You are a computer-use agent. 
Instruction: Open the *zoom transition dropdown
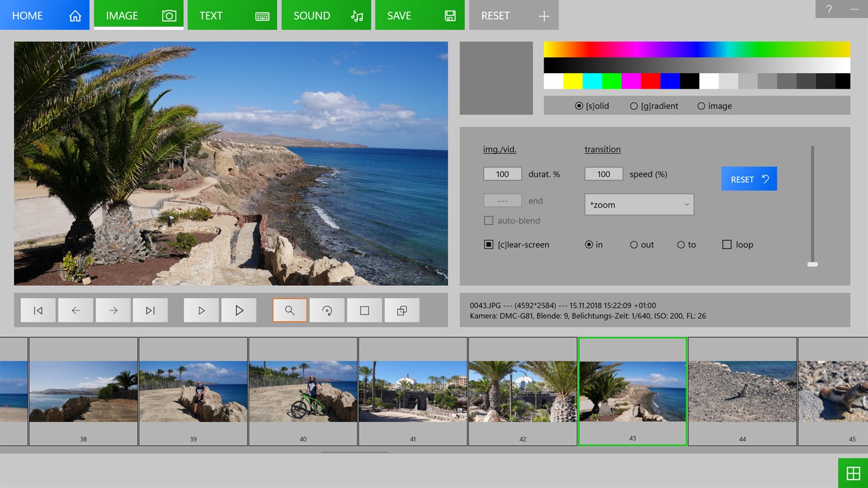pos(639,204)
